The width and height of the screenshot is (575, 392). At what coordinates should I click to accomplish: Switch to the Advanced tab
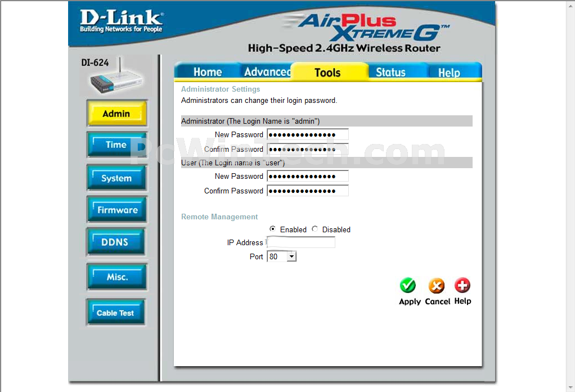coord(267,72)
